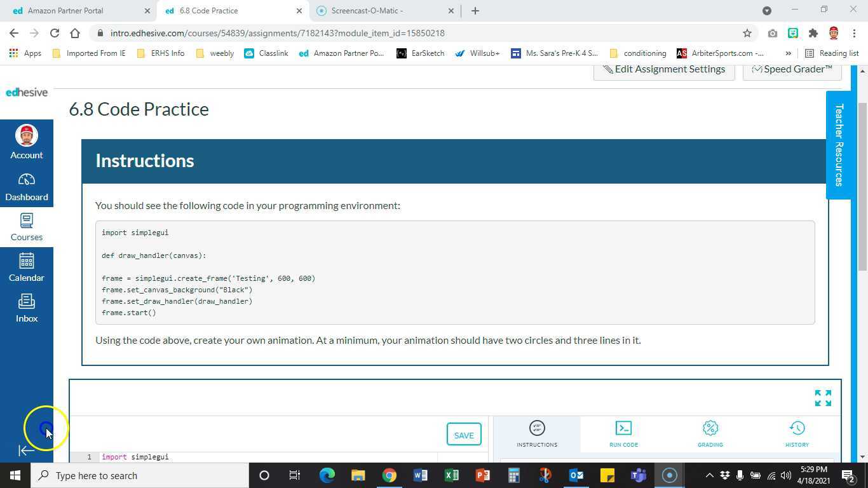868x488 pixels.
Task: Open the Inbox in sidebar
Action: coord(27,308)
